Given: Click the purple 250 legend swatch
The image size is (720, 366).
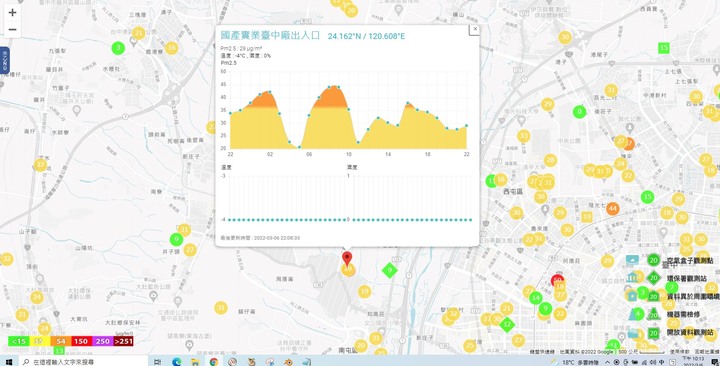Looking at the screenshot, I should [102, 341].
